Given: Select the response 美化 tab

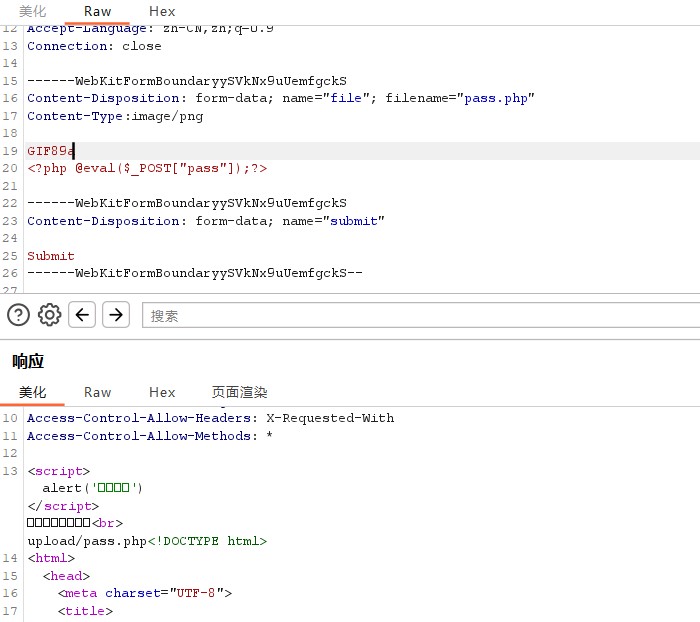Looking at the screenshot, I should (33, 392).
